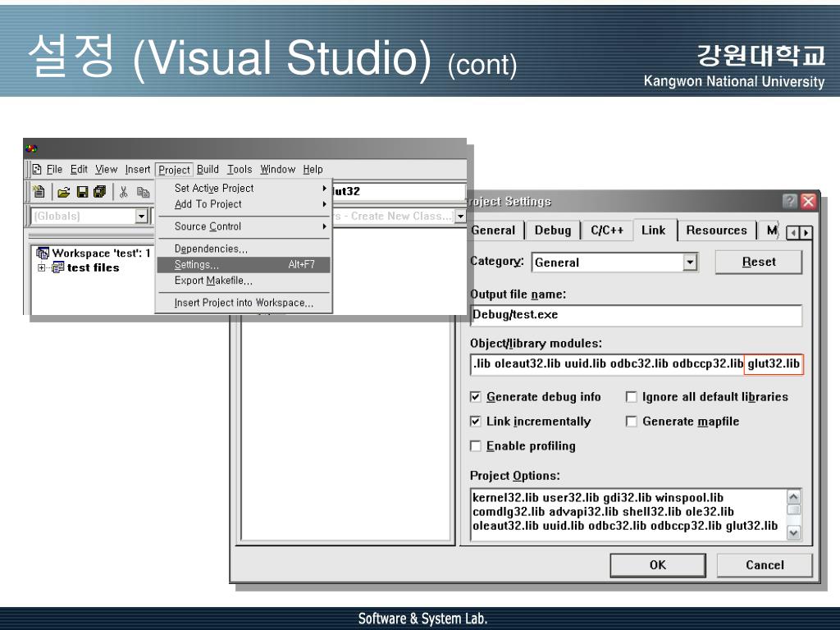Image resolution: width=840 pixels, height=630 pixels.
Task: Open the (Globals) dropdown
Action: (x=141, y=216)
